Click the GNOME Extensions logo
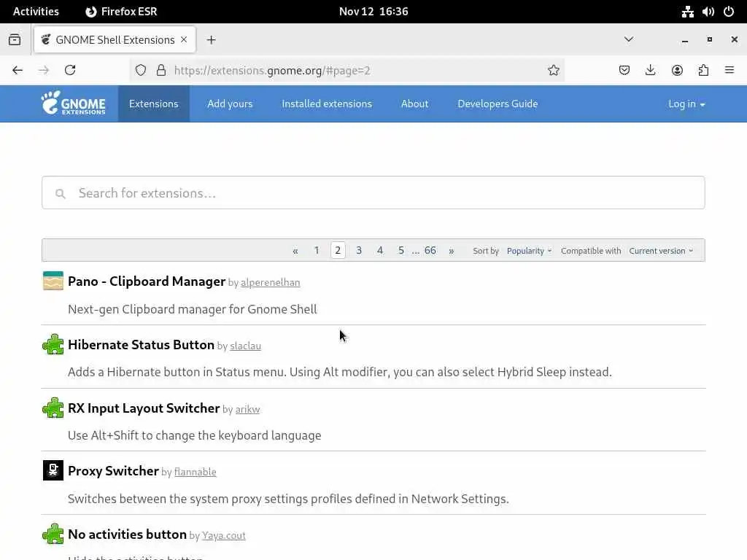747x560 pixels. (x=73, y=104)
